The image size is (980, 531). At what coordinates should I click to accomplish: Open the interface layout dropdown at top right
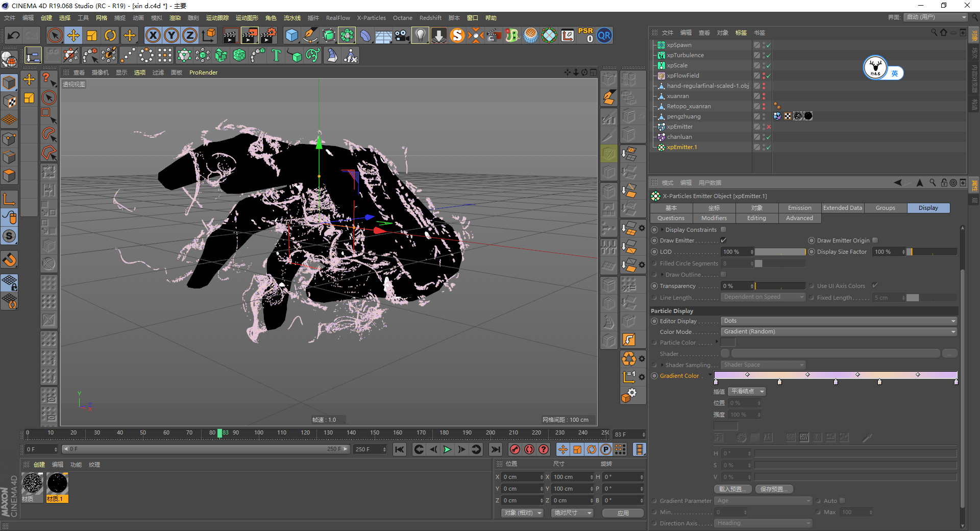936,17
